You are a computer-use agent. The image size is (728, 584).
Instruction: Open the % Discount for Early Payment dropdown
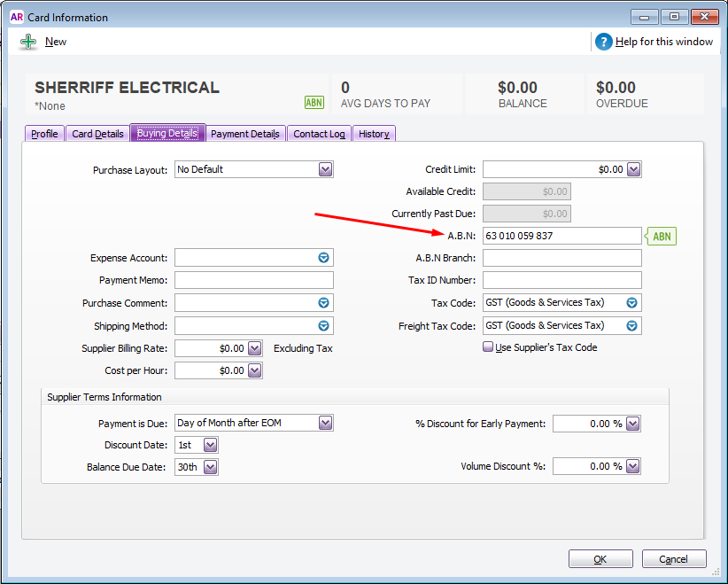click(x=633, y=424)
